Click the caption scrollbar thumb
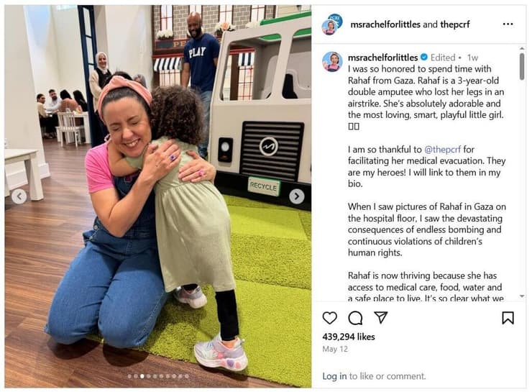The image size is (532, 392). [522, 66]
